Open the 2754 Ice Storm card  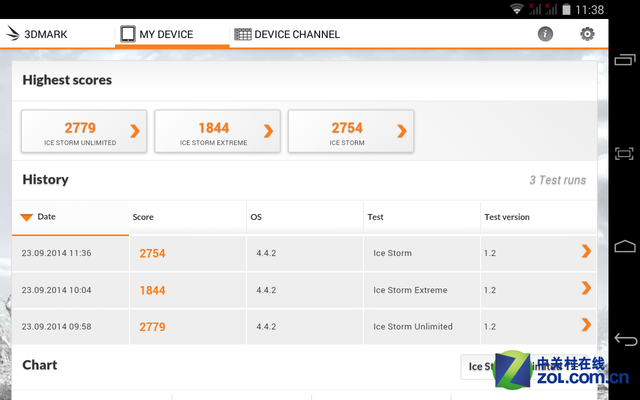coord(351,131)
